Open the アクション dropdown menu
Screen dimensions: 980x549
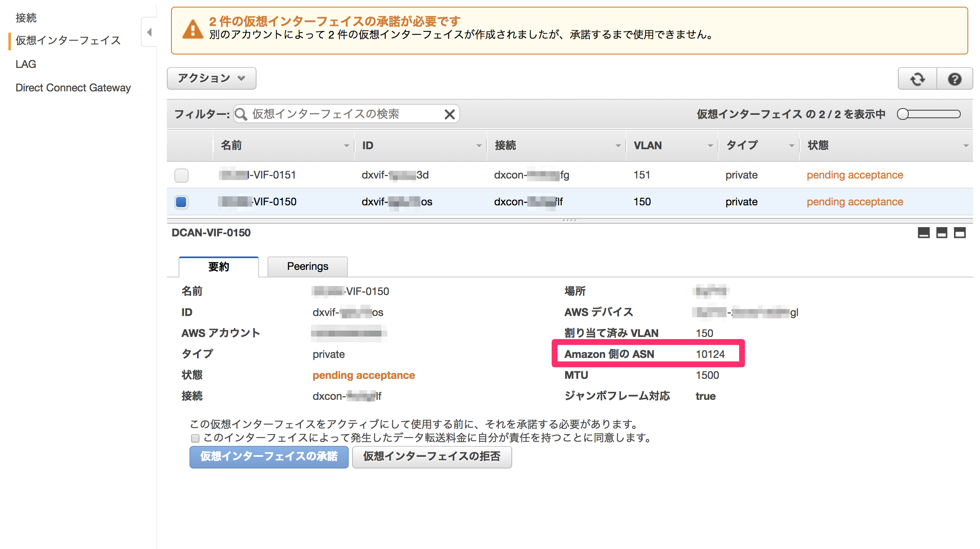pos(212,78)
